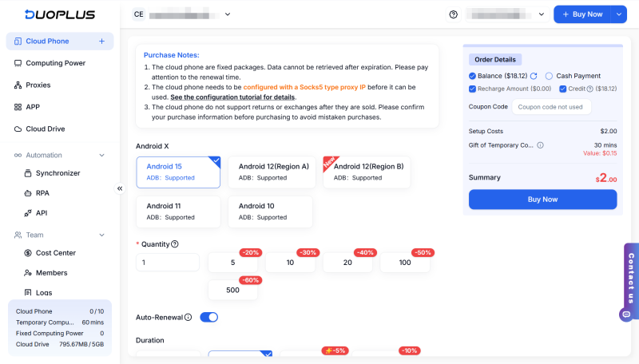
Task: Go to Cloud Drive in the sidebar
Action: (x=45, y=129)
